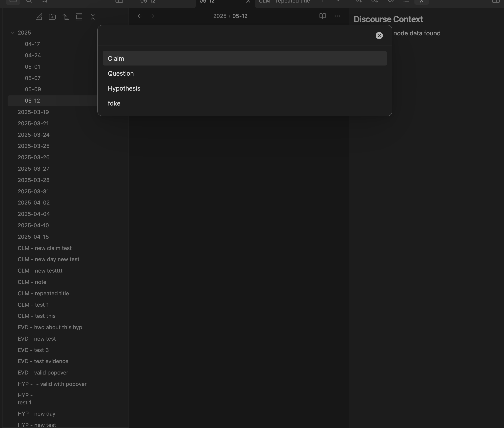504x428 pixels.
Task: Click the New folder icon
Action: pyautogui.click(x=52, y=17)
